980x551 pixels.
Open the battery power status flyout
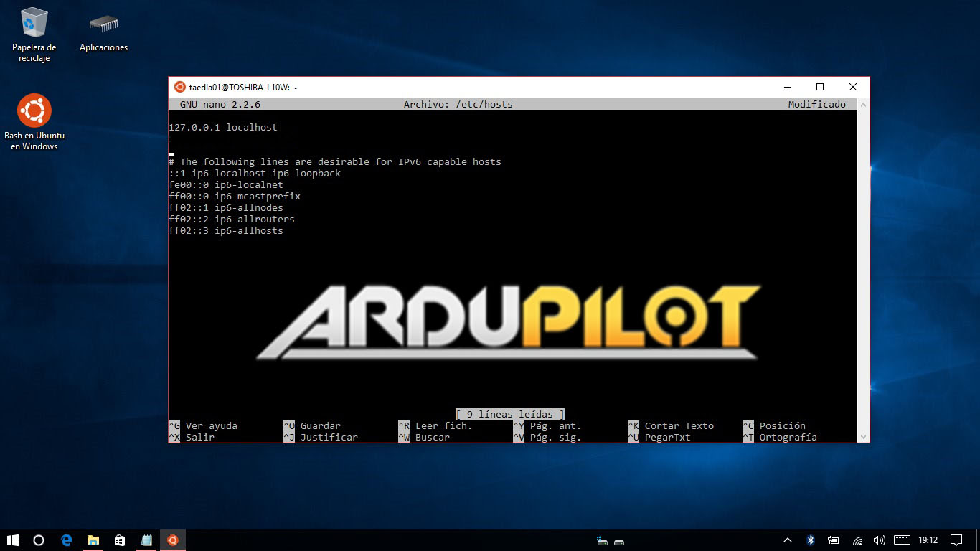[834, 540]
